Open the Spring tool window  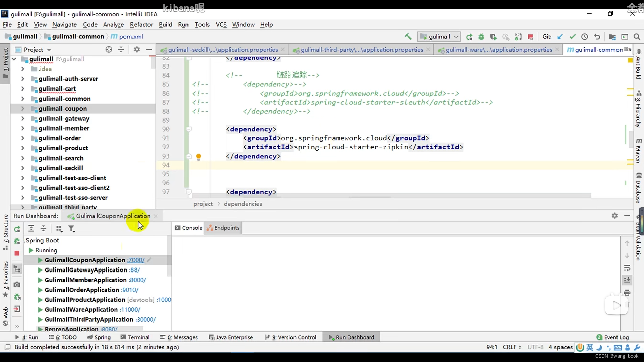coord(99,337)
